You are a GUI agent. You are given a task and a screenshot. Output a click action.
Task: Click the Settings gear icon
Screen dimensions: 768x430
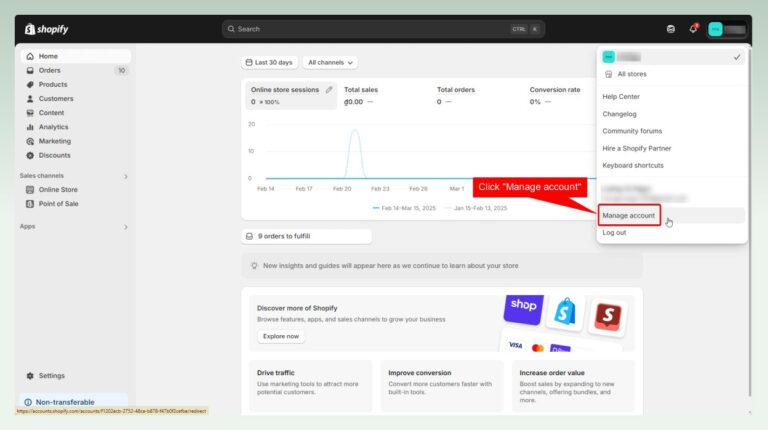(30, 376)
